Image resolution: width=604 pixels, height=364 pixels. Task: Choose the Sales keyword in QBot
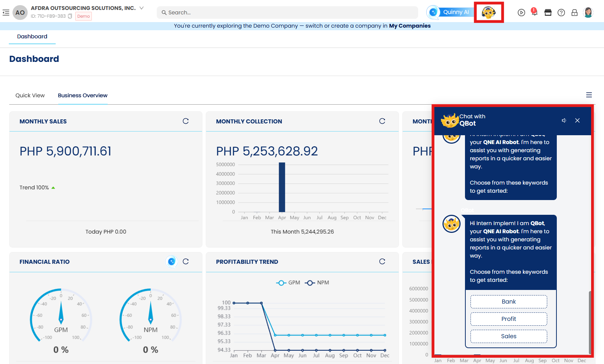[508, 336]
